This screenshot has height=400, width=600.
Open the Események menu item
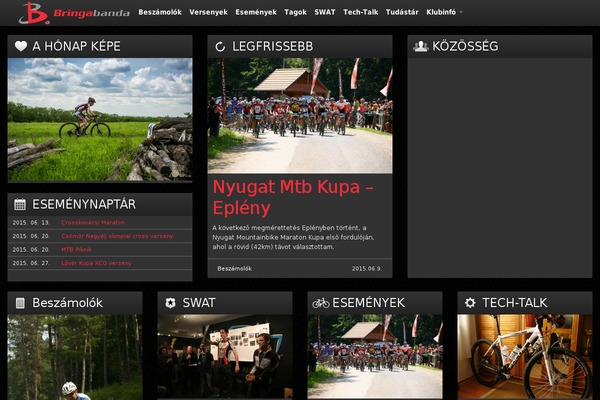click(x=256, y=12)
